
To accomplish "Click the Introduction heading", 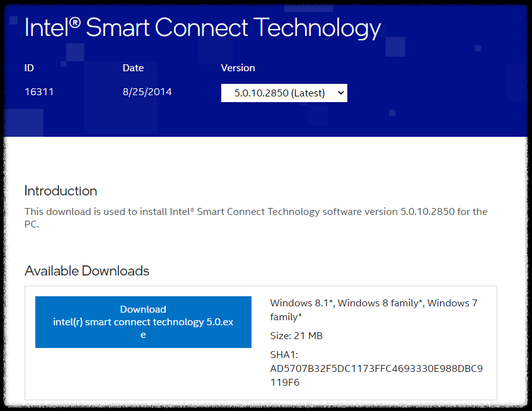I will coord(61,191).
